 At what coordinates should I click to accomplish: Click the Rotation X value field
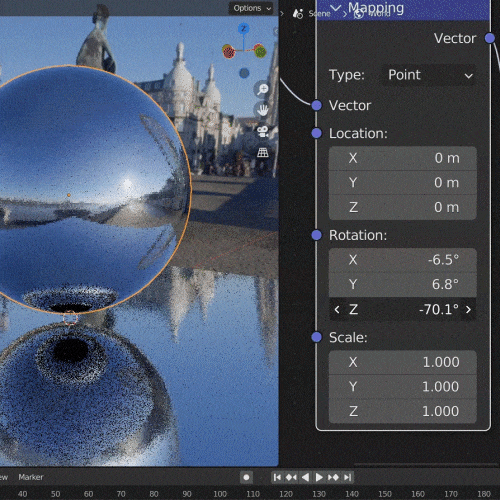tap(403, 260)
